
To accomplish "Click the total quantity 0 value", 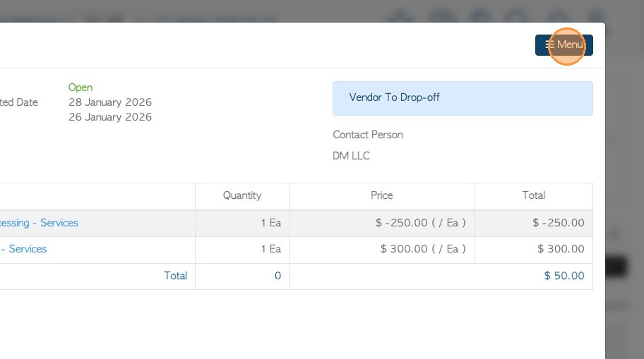I will pos(278,276).
